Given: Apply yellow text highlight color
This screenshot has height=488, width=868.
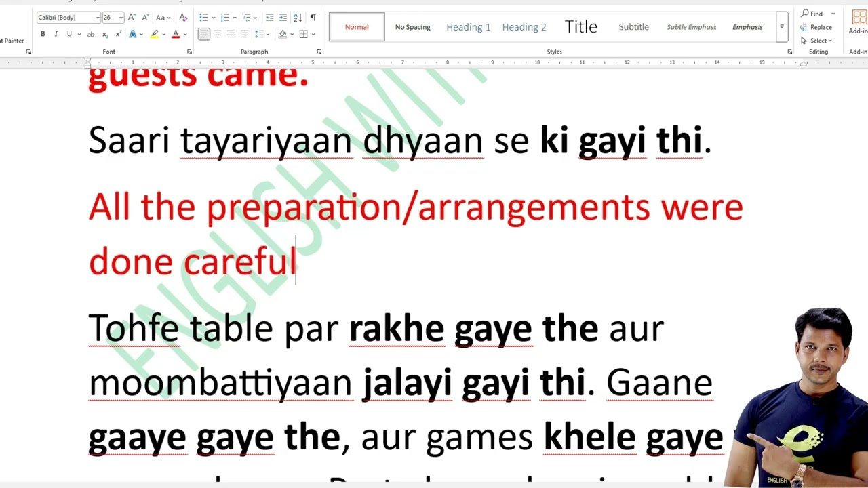Looking at the screenshot, I should coord(155,34).
